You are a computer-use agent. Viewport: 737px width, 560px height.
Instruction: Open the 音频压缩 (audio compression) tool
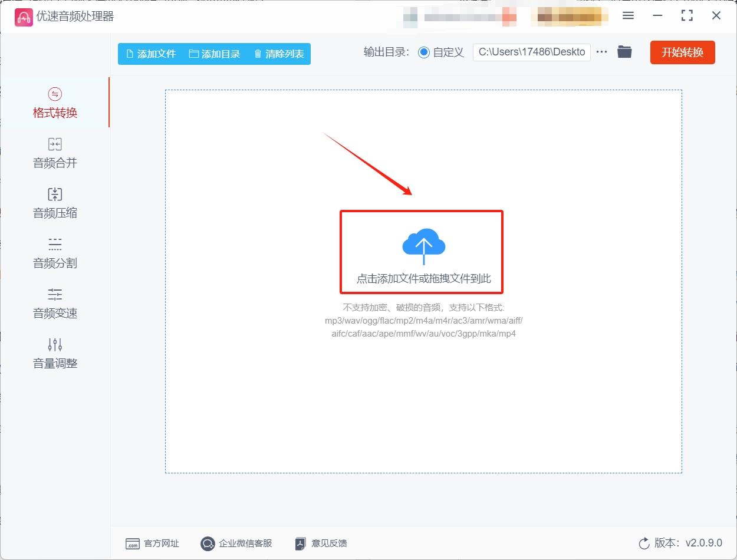tap(55, 203)
